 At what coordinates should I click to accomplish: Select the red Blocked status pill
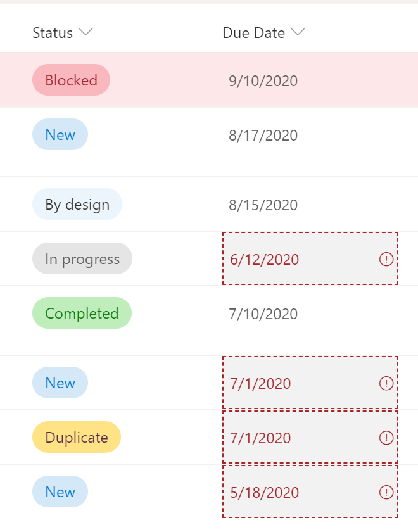71,80
